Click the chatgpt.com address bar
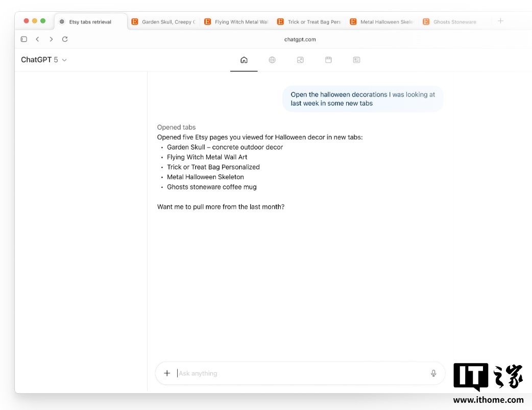This screenshot has height=410, width=532. tap(300, 39)
